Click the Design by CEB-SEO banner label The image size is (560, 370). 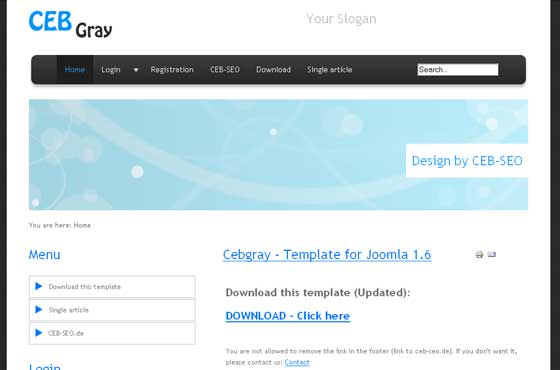coord(467,161)
